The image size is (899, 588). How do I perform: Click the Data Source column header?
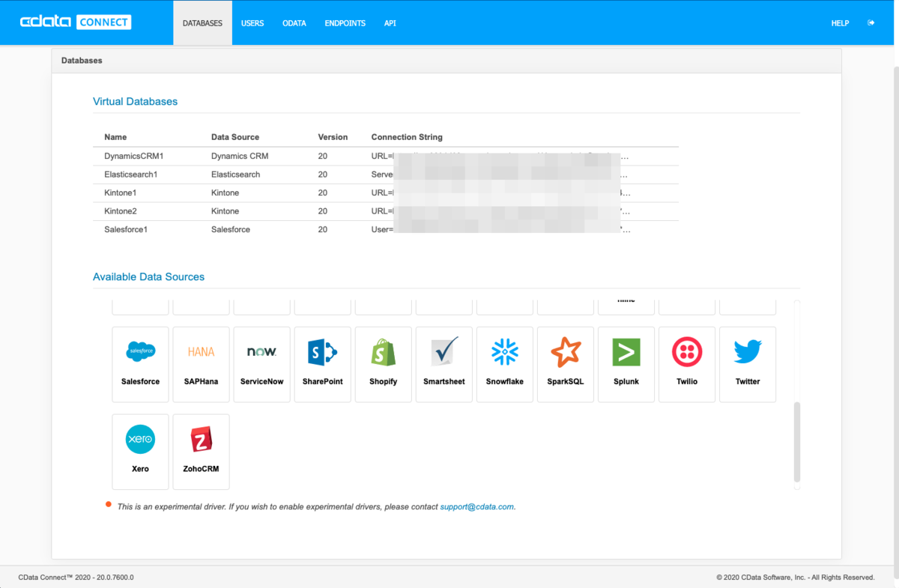click(x=235, y=137)
